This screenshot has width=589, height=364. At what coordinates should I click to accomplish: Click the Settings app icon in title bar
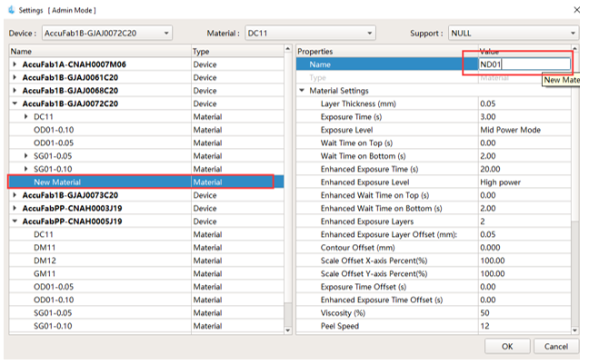pyautogui.click(x=12, y=10)
